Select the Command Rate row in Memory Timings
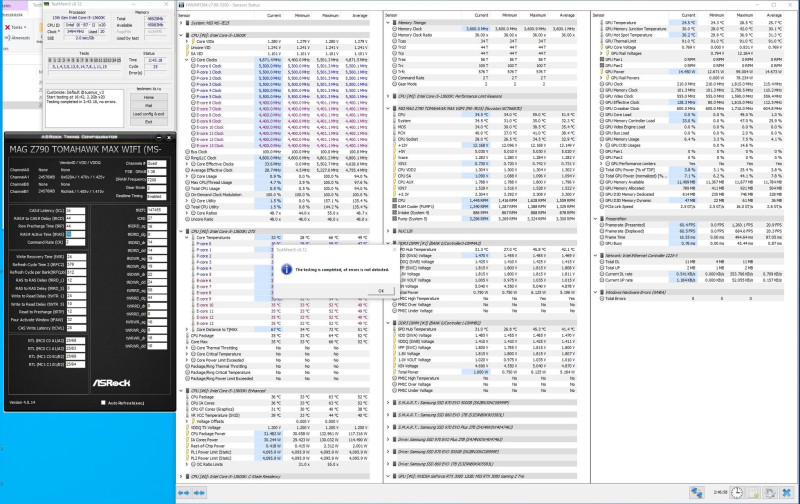Screen dimensions: 800x504 [x=482, y=78]
